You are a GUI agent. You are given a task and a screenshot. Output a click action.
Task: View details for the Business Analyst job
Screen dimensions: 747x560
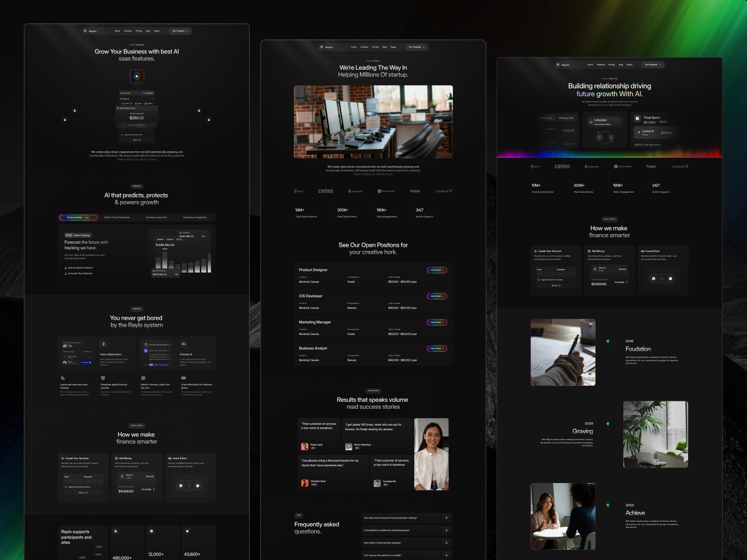click(x=437, y=349)
